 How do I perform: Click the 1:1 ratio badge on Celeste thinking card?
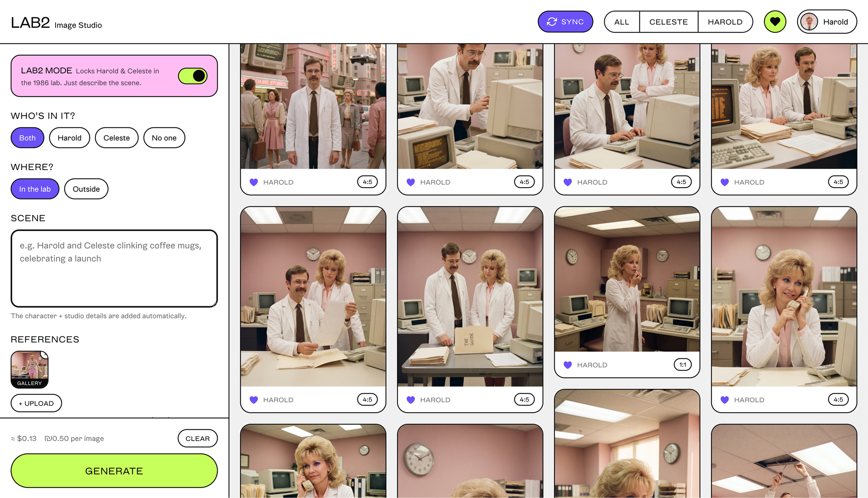[683, 365]
